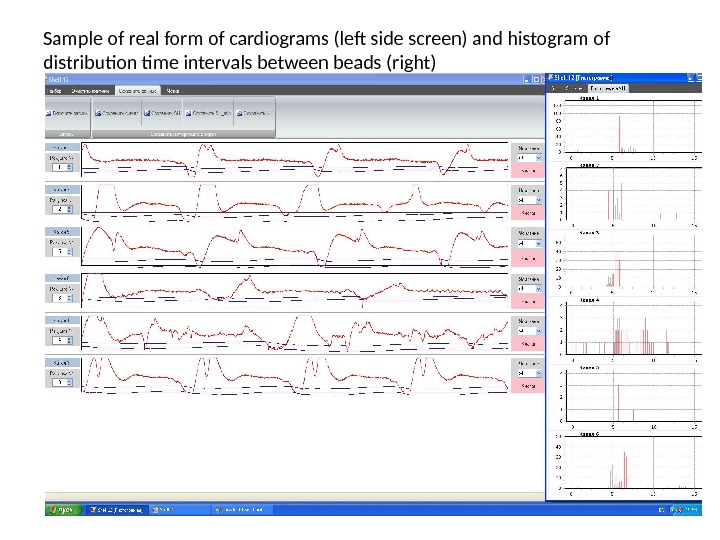Click the pink button beside fifth cardiogram
720x540 pixels.
(528, 344)
